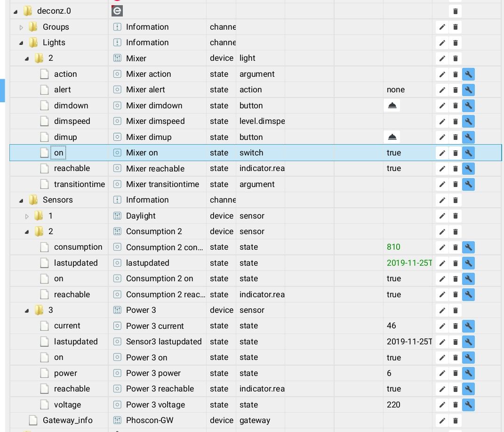Edit the Groups channel object
Viewport: 504px width, 432px height.
click(442, 27)
